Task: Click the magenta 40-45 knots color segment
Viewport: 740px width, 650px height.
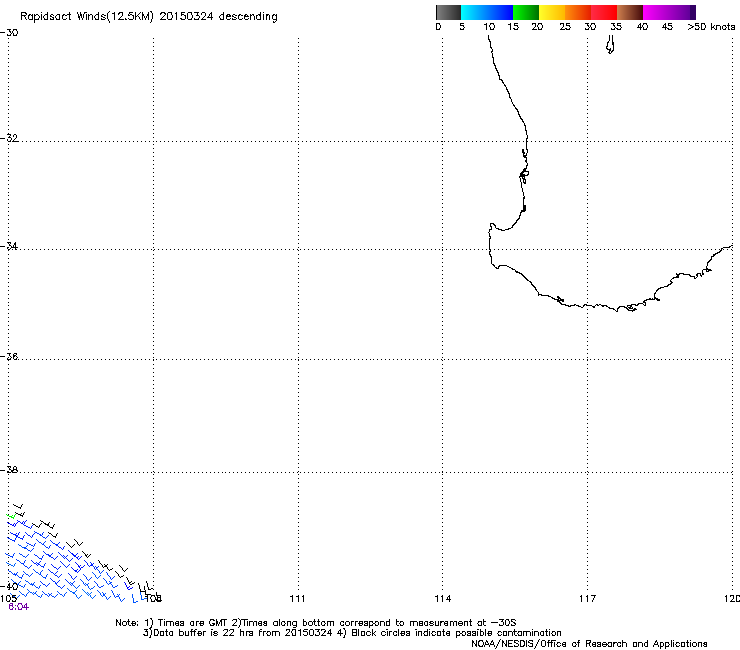Action: (656, 12)
